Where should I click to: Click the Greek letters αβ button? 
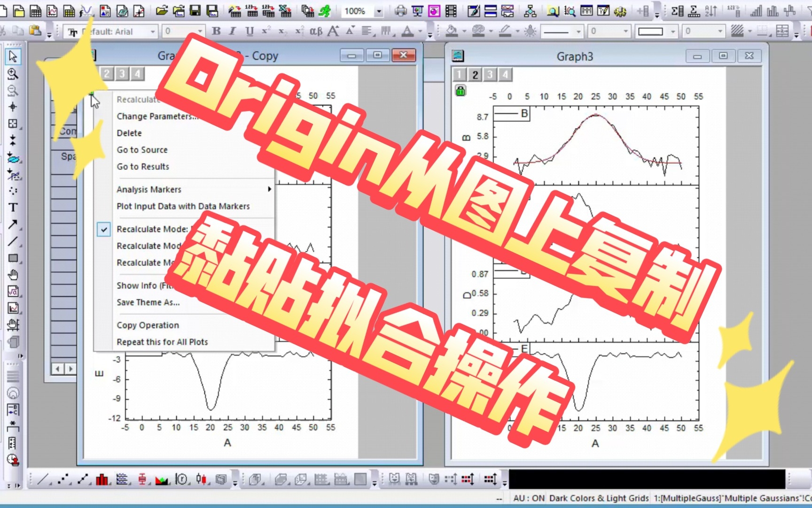pos(316,31)
